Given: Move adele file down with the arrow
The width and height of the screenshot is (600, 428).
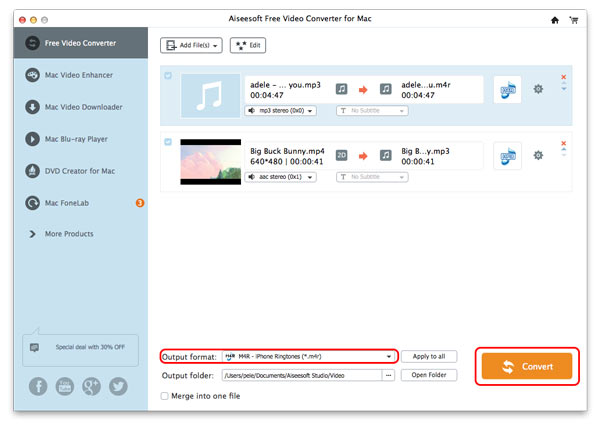Looking at the screenshot, I should click(564, 89).
